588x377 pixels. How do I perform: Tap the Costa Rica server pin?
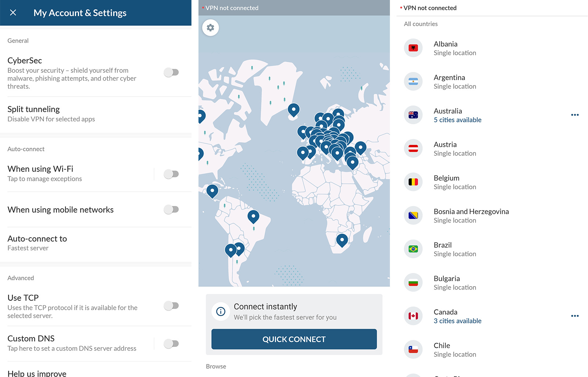pyautogui.click(x=212, y=191)
